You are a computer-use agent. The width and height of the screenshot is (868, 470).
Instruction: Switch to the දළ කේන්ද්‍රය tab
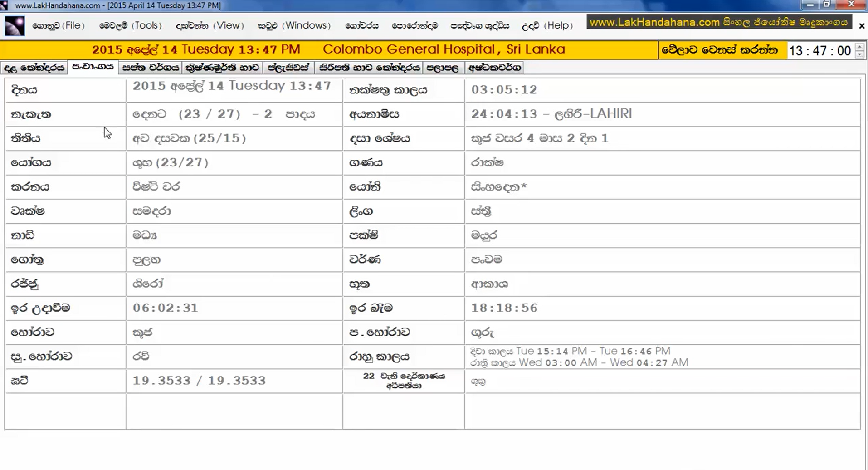(34, 68)
